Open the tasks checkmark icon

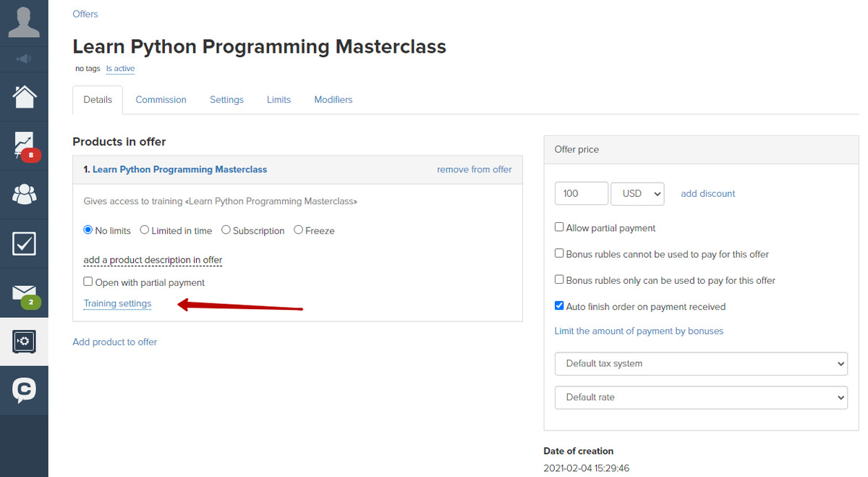[x=24, y=243]
